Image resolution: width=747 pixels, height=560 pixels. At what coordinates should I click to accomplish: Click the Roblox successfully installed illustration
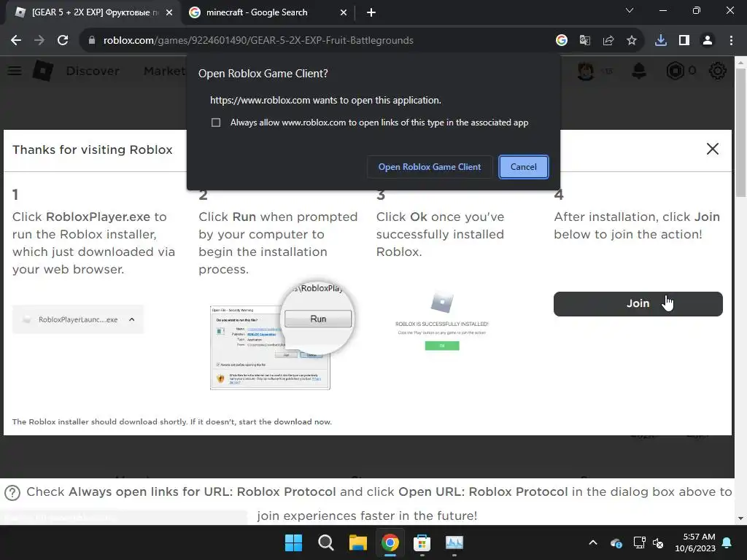pos(442,322)
